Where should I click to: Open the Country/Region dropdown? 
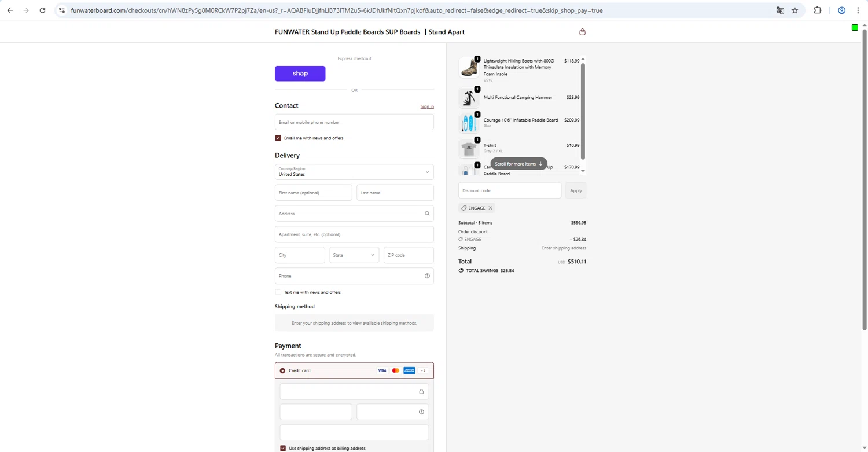pyautogui.click(x=354, y=172)
